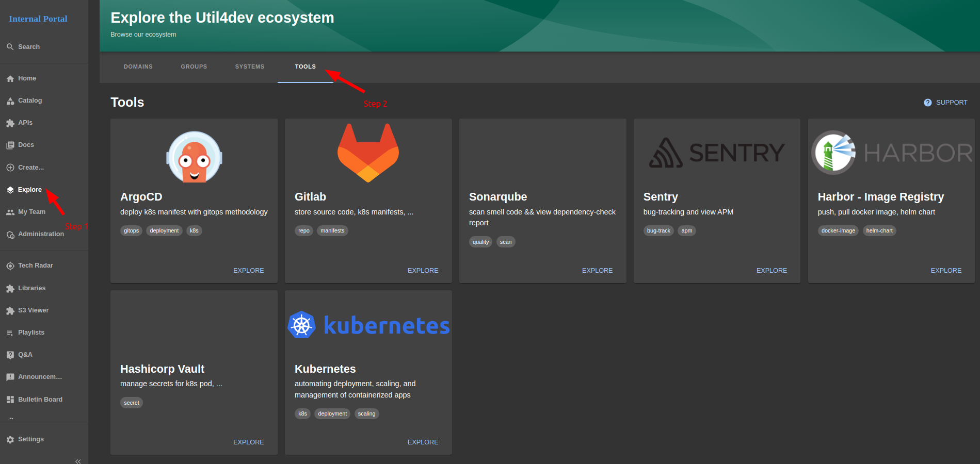Click the APIs puzzle icon

coord(10,123)
